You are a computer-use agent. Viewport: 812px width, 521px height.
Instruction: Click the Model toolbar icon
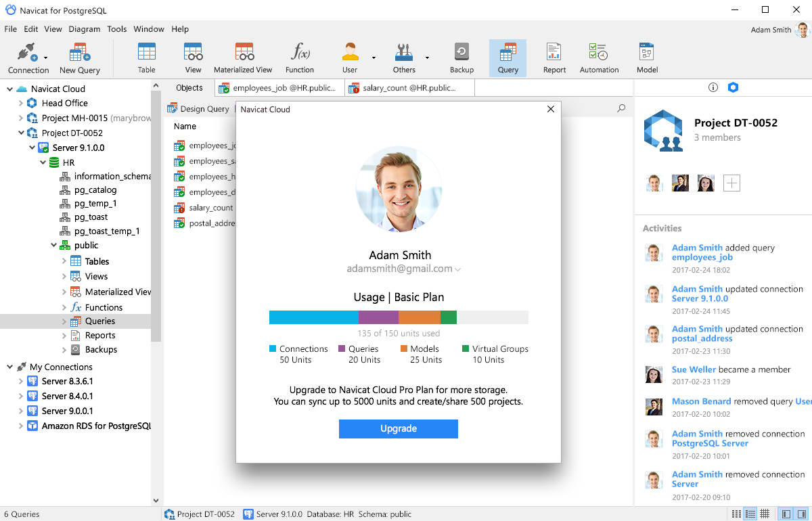point(646,58)
